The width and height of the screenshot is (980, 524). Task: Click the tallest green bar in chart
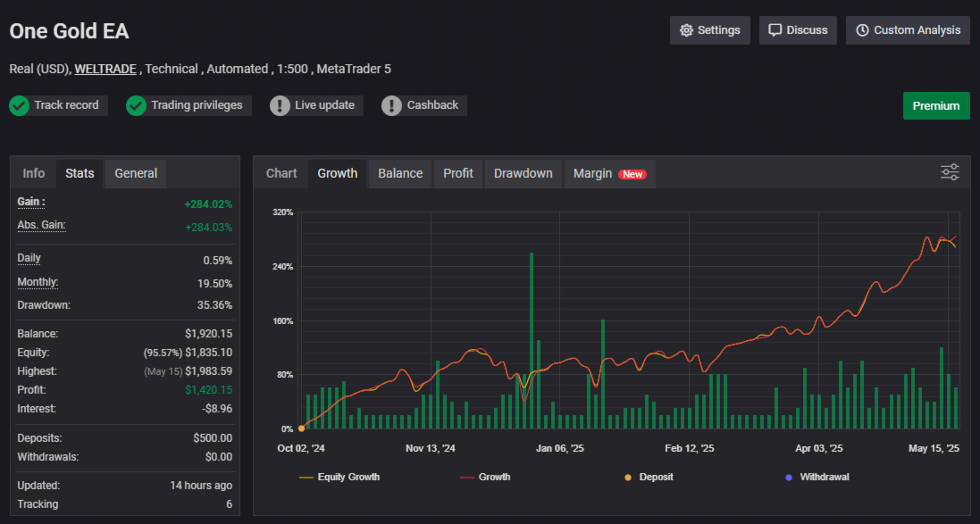[532, 339]
